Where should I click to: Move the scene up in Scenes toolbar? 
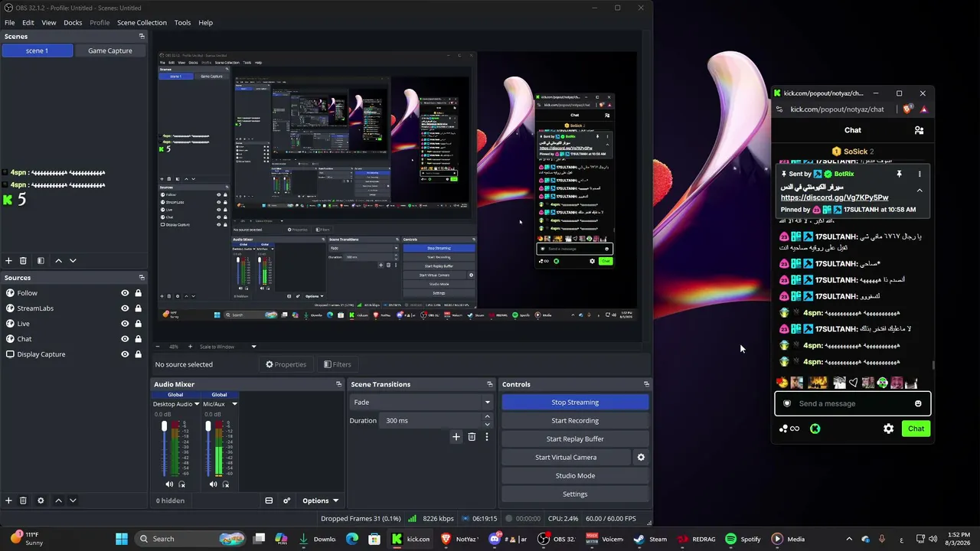tap(58, 261)
